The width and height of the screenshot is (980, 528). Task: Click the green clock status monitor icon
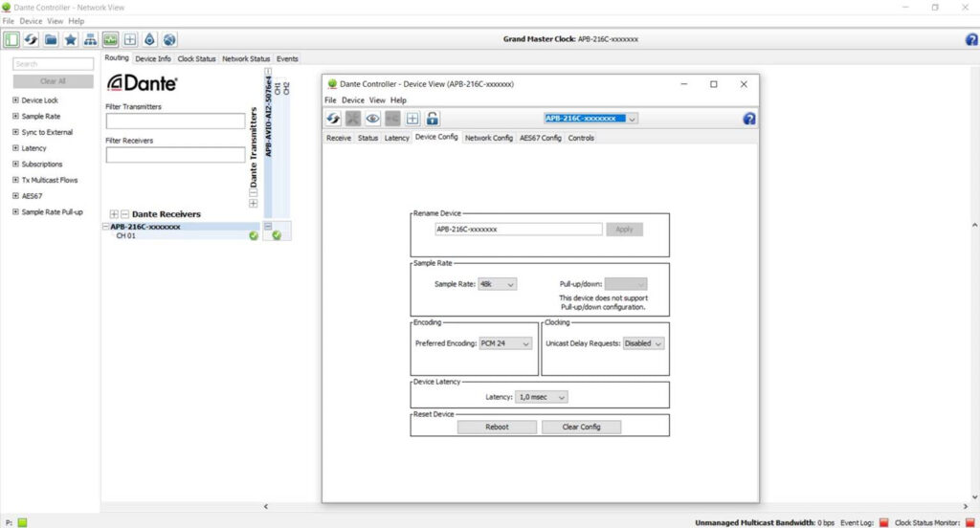pos(110,39)
